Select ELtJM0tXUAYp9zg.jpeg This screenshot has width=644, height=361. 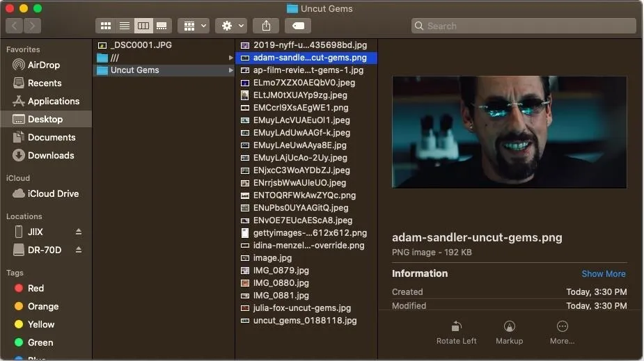307,95
